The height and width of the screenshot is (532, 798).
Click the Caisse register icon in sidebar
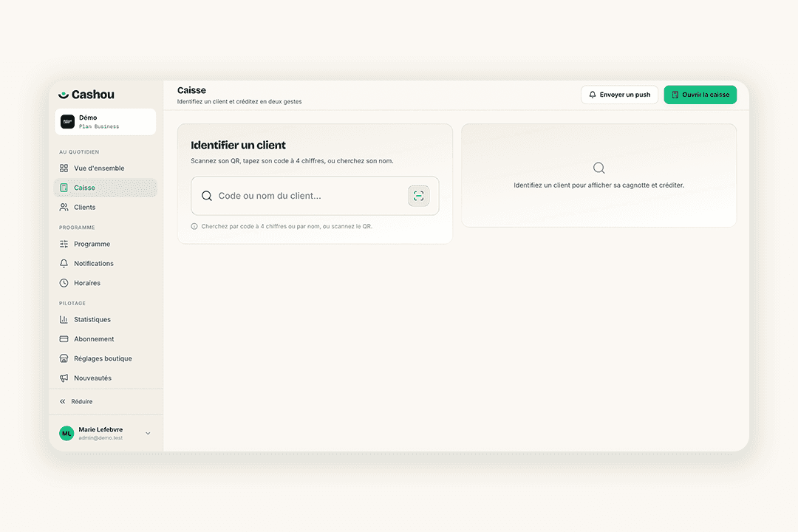click(x=64, y=188)
